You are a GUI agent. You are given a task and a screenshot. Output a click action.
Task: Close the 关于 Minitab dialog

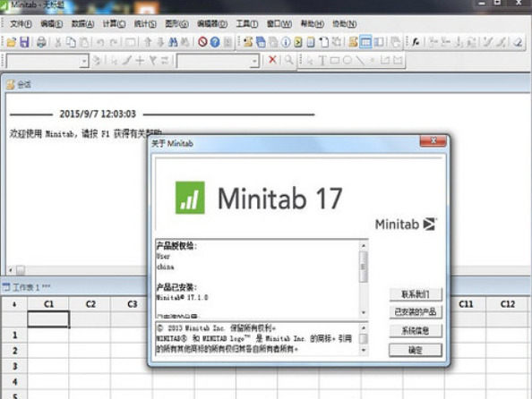click(x=433, y=140)
